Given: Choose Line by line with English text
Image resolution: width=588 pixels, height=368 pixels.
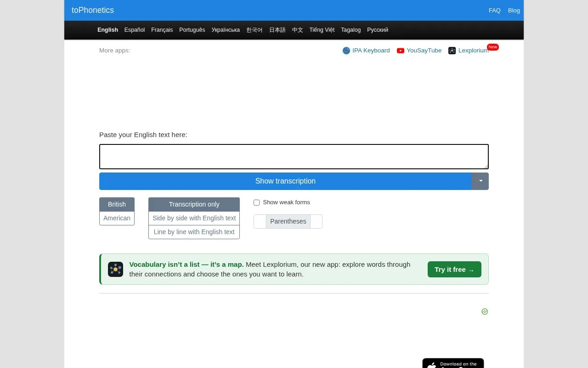Looking at the screenshot, I should pos(194,232).
